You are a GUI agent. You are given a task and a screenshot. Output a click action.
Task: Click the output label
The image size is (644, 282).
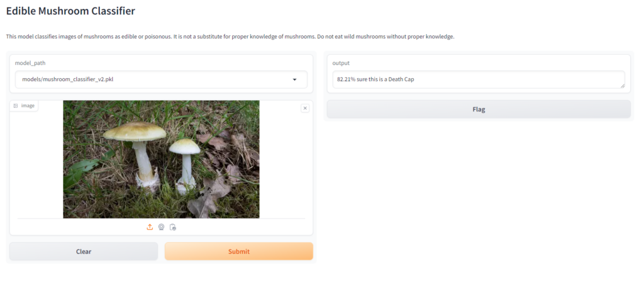[x=341, y=63]
